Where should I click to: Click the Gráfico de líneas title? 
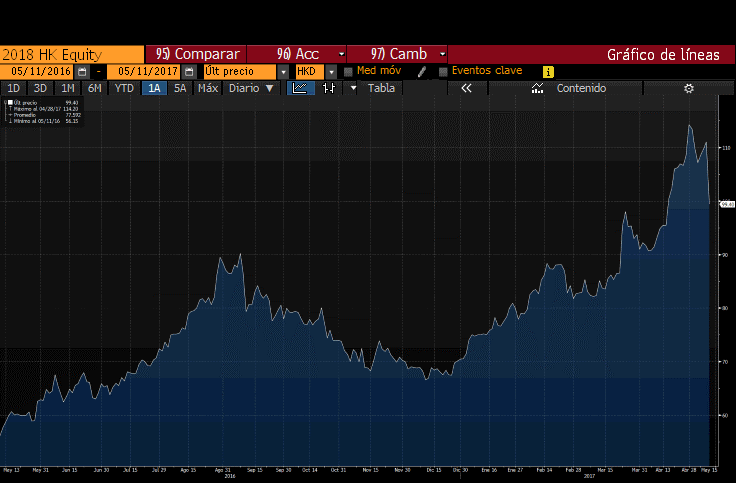pyautogui.click(x=663, y=54)
